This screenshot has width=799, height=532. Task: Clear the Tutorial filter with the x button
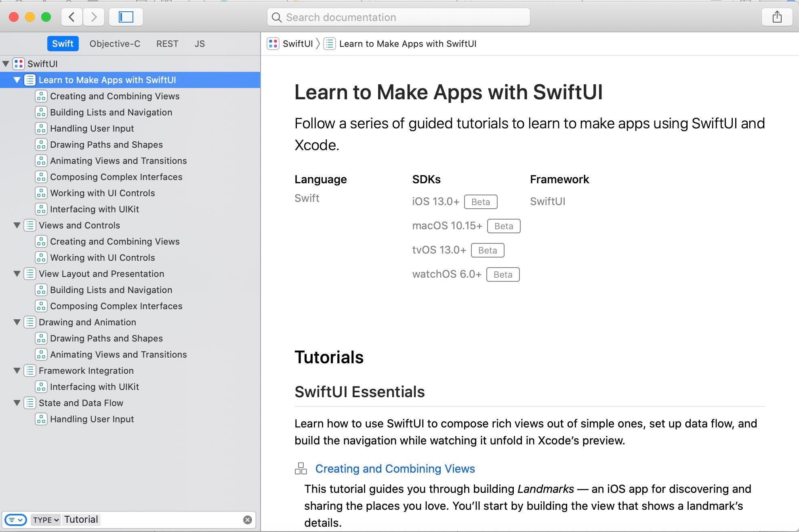pos(248,520)
